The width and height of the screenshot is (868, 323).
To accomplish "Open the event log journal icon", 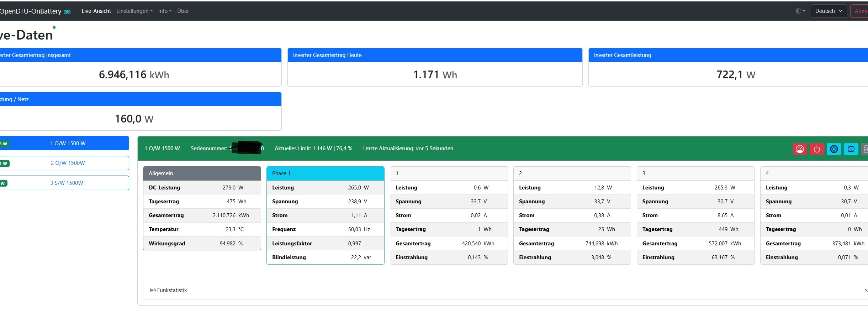I will pos(865,149).
